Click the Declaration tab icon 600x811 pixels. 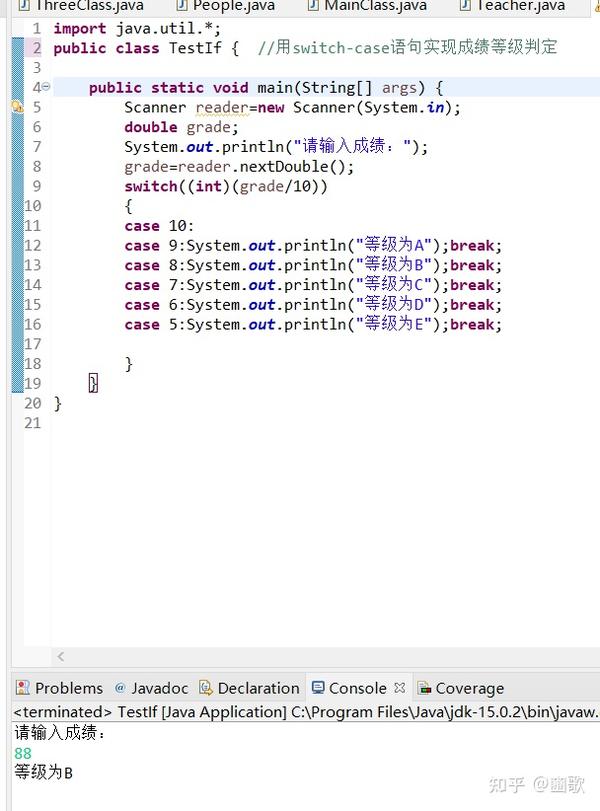[206, 687]
